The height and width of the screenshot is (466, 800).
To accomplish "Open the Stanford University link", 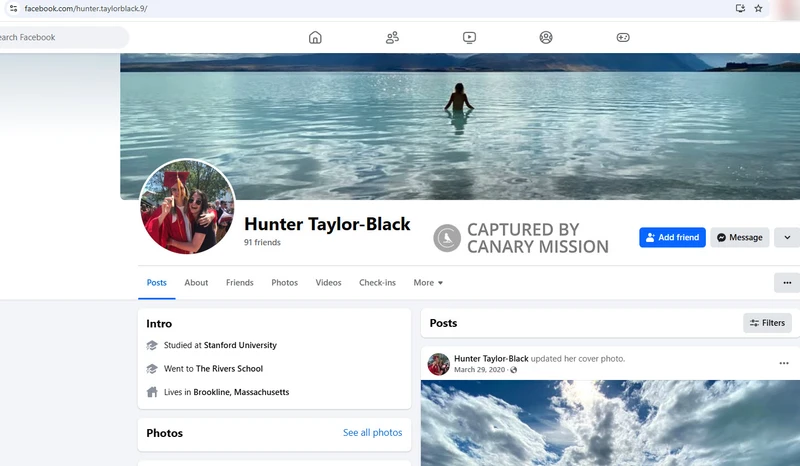I will click(240, 346).
